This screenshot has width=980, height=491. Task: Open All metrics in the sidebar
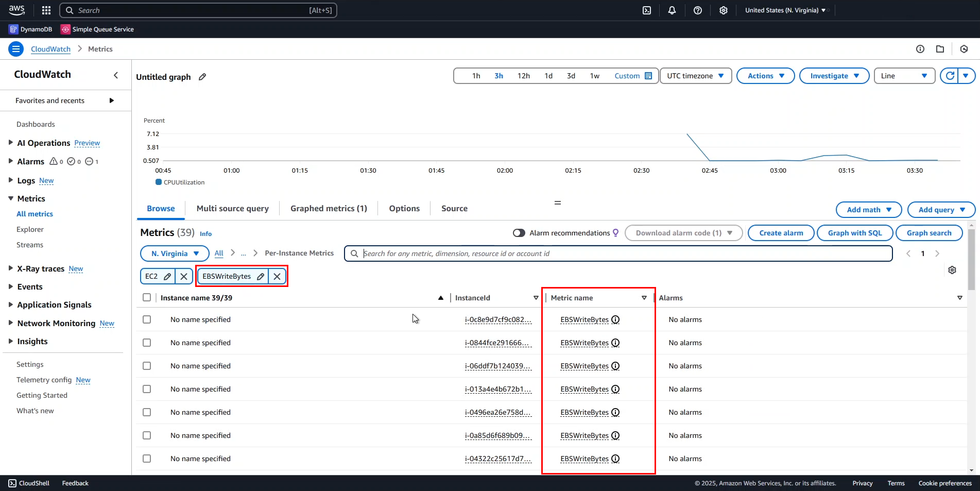(x=35, y=214)
